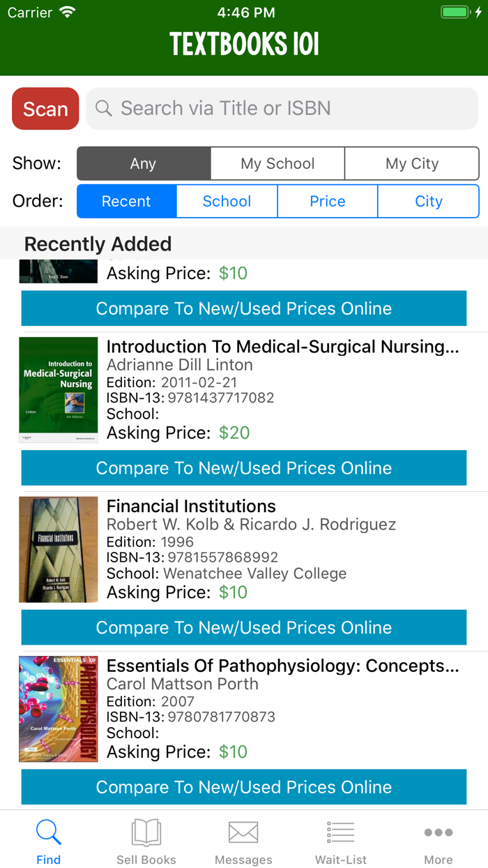Select the Any show filter
This screenshot has width=488, height=868.
[144, 163]
